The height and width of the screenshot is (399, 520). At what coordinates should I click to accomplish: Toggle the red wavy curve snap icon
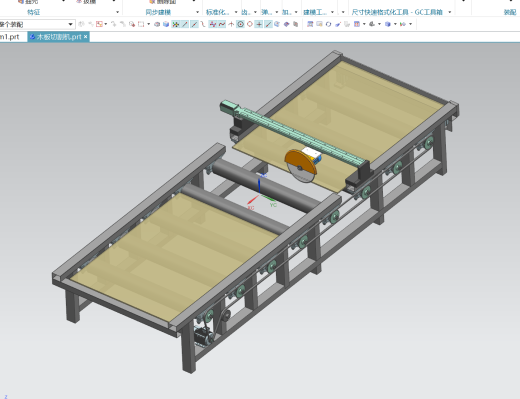[x=222, y=24]
